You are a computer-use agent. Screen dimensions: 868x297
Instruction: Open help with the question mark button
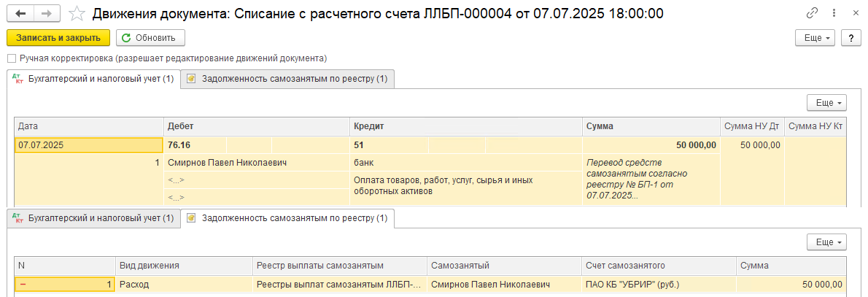[850, 38]
